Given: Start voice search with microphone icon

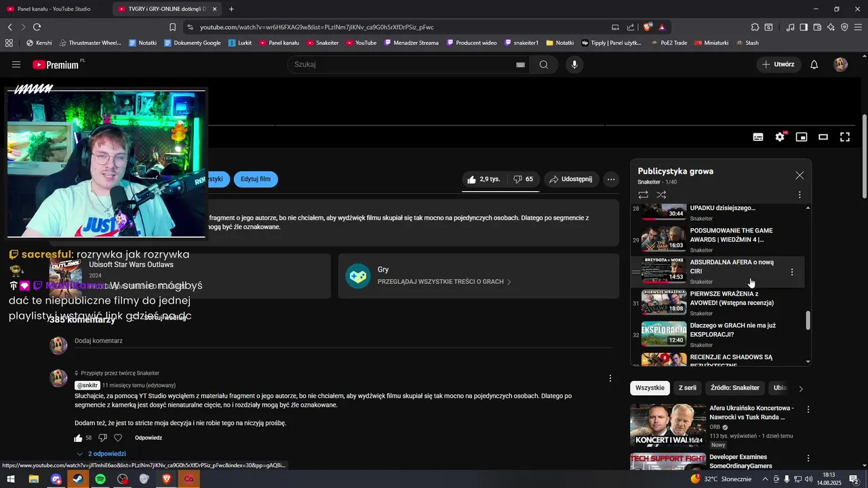Looking at the screenshot, I should 574,64.
